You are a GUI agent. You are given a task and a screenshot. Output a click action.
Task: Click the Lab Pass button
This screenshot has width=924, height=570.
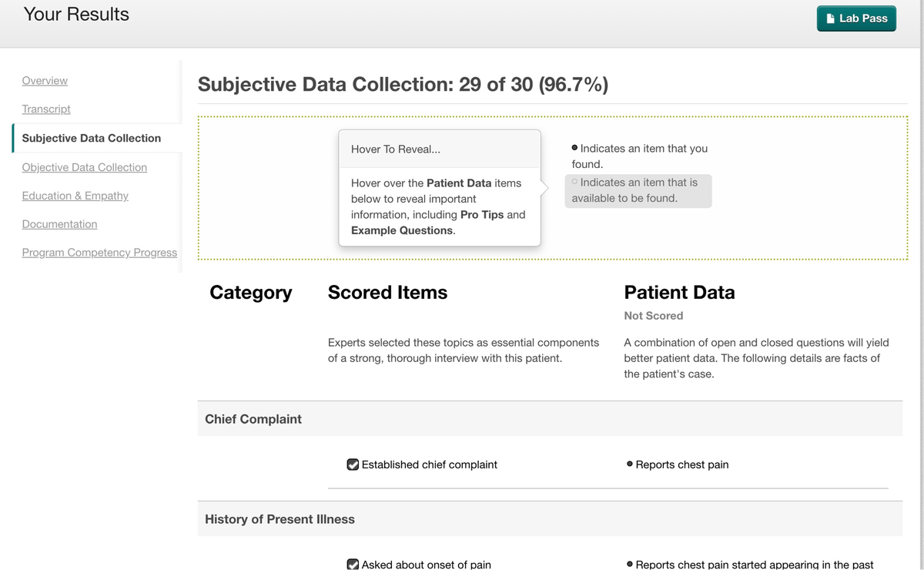(x=856, y=18)
